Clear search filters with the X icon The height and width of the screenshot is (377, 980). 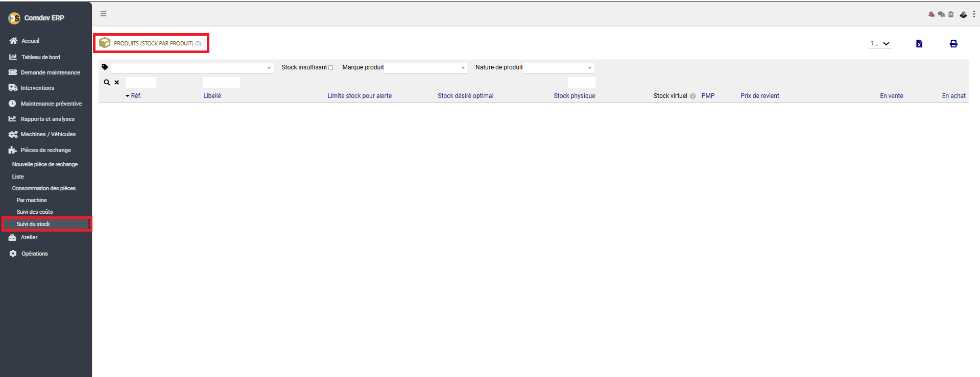[117, 82]
